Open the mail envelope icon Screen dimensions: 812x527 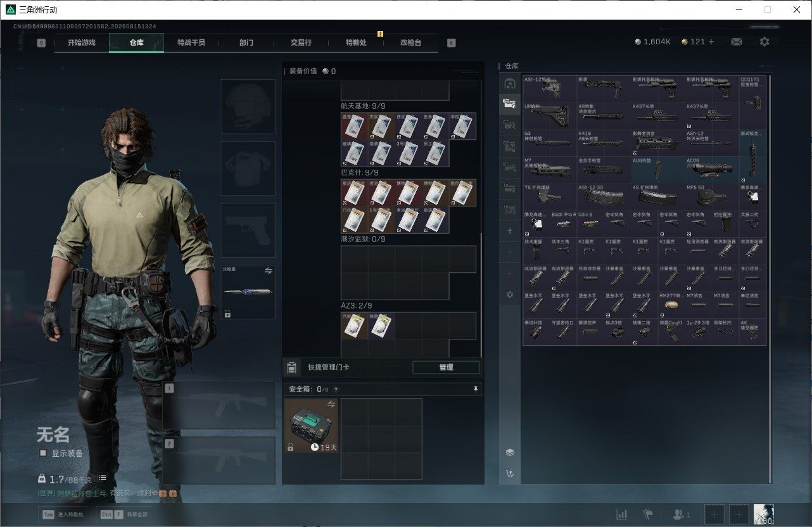click(737, 42)
